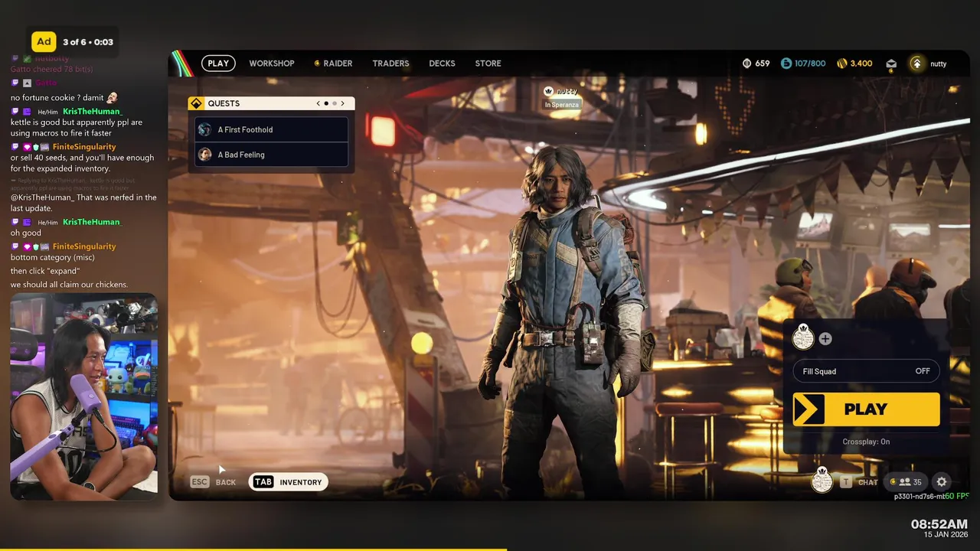Click the nutty username in top bar
Viewport: 980px width, 551px height.
click(x=939, y=64)
